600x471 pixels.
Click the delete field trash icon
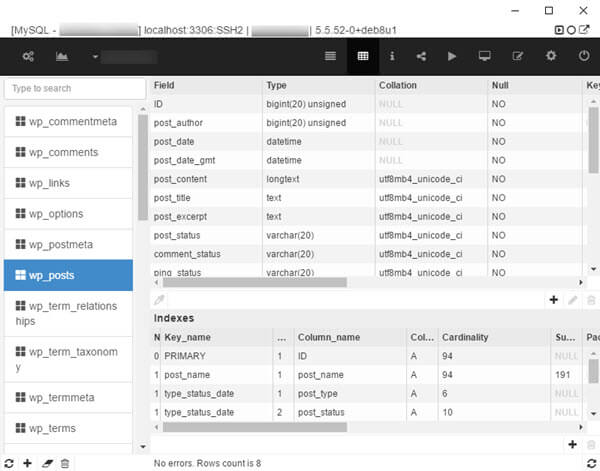tap(591, 300)
